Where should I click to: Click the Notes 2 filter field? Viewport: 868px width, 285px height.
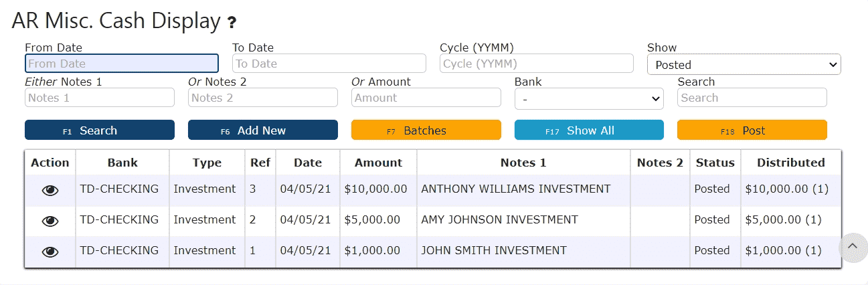pyautogui.click(x=263, y=98)
